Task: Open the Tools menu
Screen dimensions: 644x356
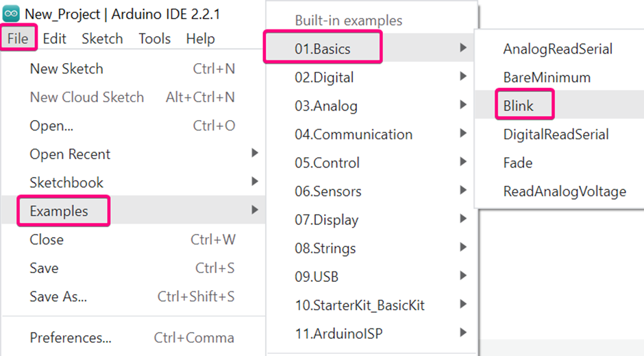Action: pyautogui.click(x=154, y=38)
